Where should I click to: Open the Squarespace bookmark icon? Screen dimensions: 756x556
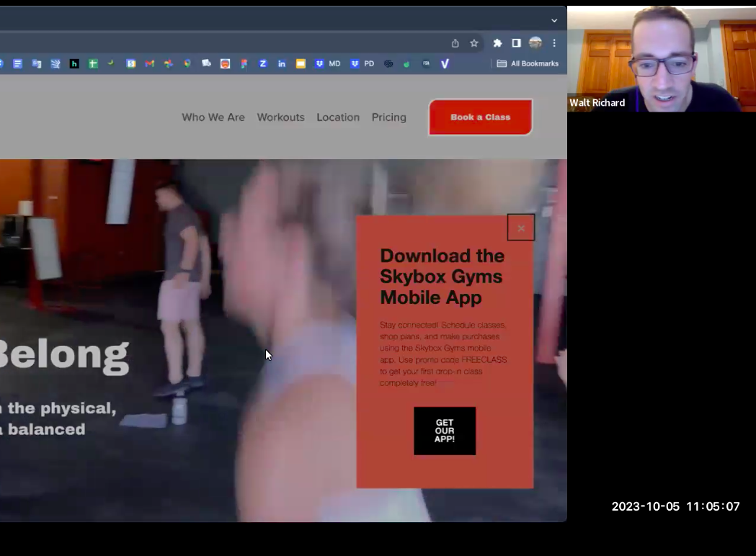click(388, 63)
